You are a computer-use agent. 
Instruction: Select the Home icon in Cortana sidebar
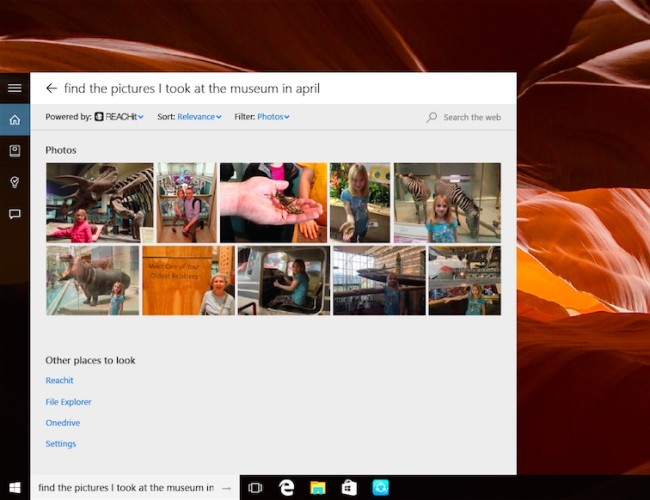[14, 120]
